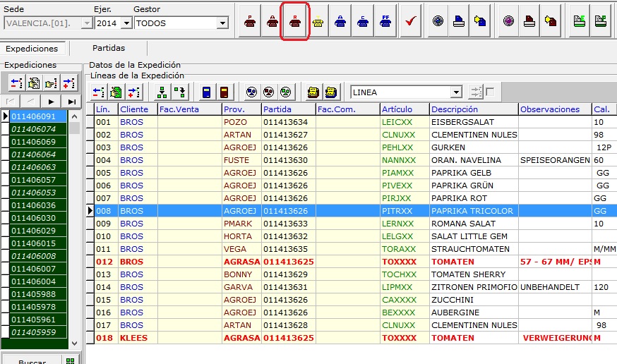Click the highlighted red 'R' telephone icon
Screen dimensions: 617x364
click(295, 21)
